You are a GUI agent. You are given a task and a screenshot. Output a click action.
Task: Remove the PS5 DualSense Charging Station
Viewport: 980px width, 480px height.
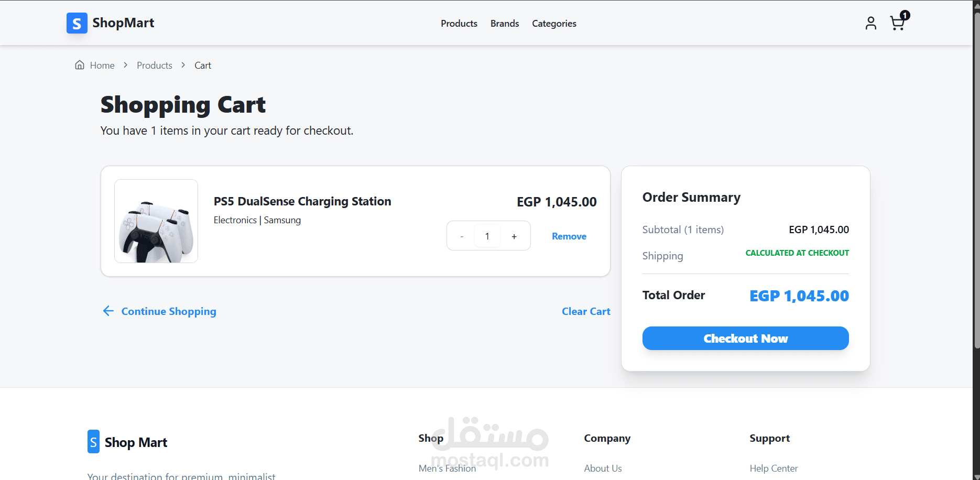click(x=569, y=236)
